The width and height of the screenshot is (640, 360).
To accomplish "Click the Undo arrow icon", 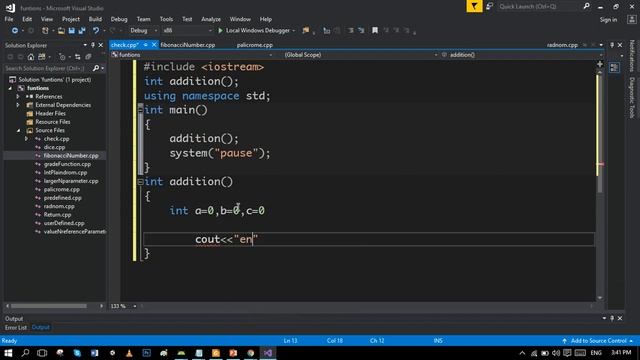I will tap(96, 31).
